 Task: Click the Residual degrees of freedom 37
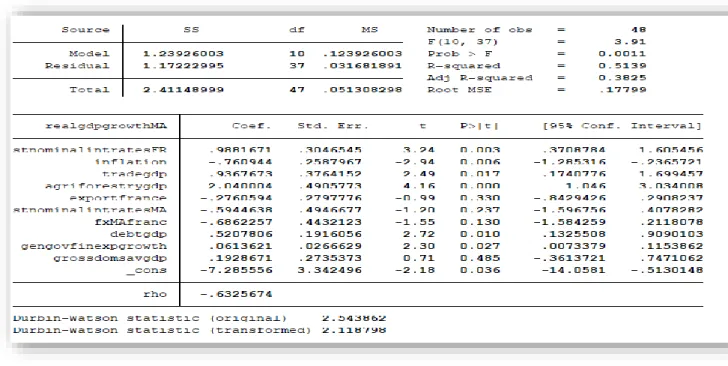coord(297,66)
